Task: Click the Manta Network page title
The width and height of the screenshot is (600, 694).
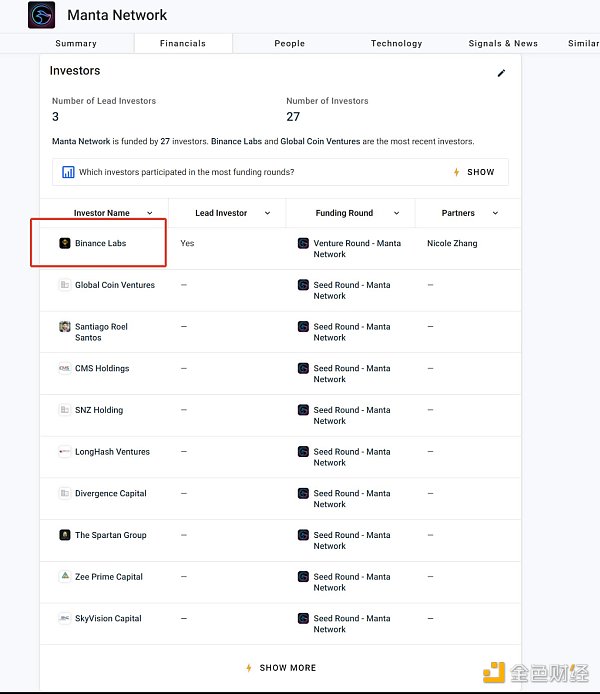Action: tap(117, 15)
